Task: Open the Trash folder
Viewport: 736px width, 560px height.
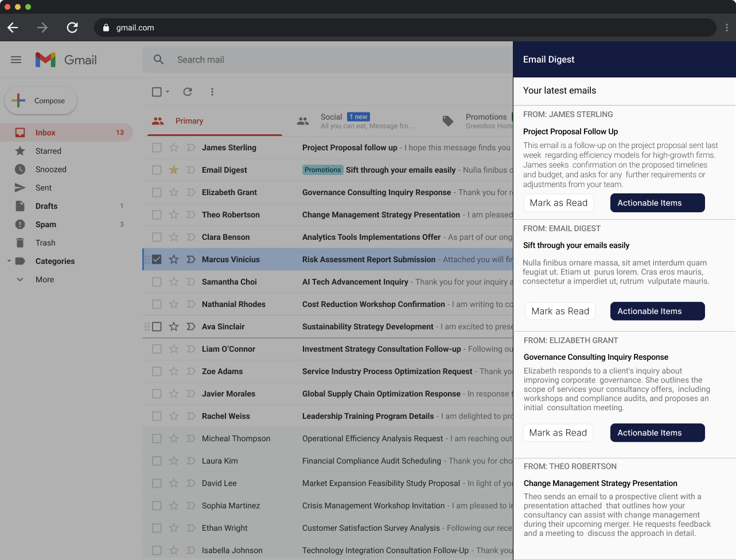Action: [67, 243]
